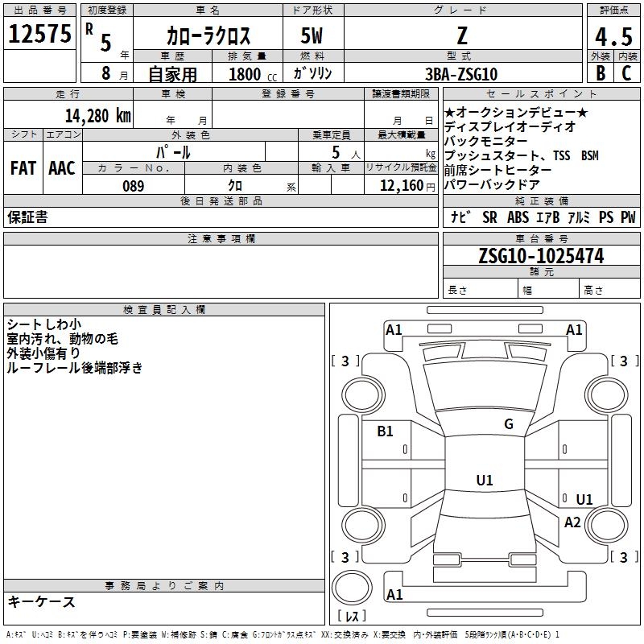Click mileage 14,280 km
Image resolution: width=644 pixels, height=644 pixels.
coord(98,115)
